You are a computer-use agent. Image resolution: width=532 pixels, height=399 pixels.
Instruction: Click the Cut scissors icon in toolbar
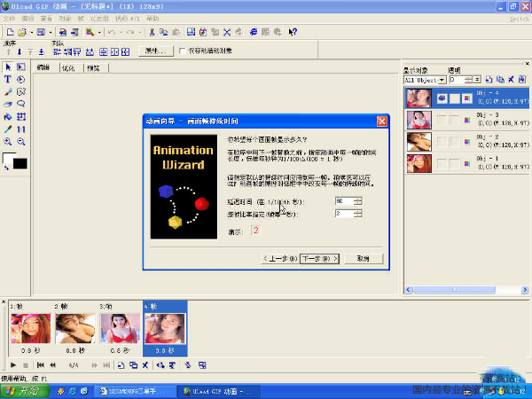coord(152,32)
